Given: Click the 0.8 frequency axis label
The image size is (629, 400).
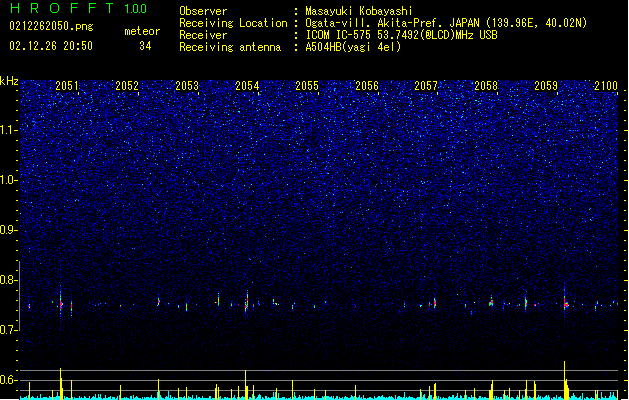Looking at the screenshot, I should tap(8, 280).
